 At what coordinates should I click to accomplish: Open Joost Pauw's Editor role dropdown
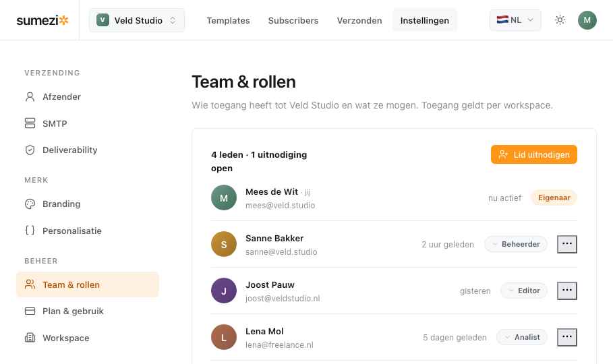click(524, 291)
